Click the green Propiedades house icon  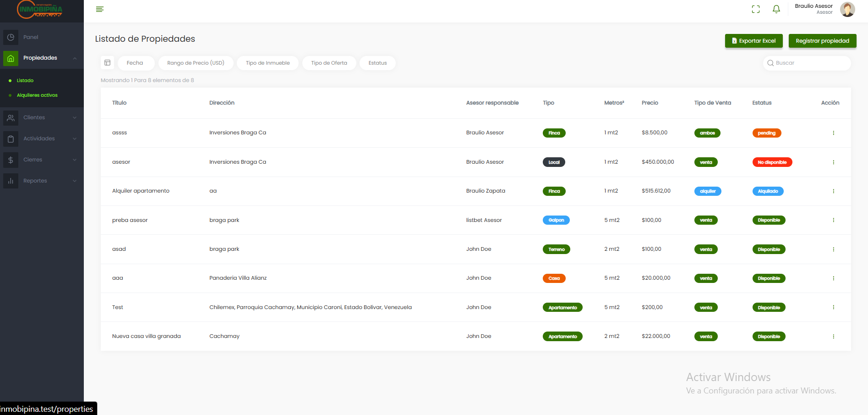pos(11,58)
